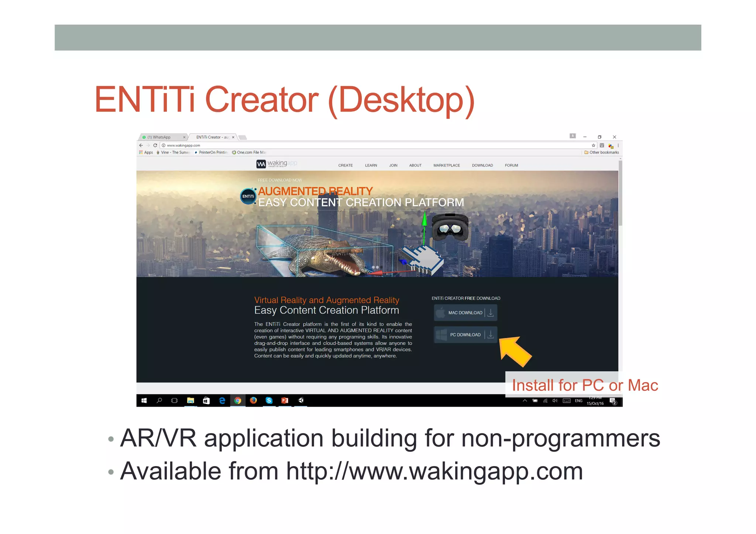
Task: Click JOIN in the site navigation
Action: coord(393,165)
